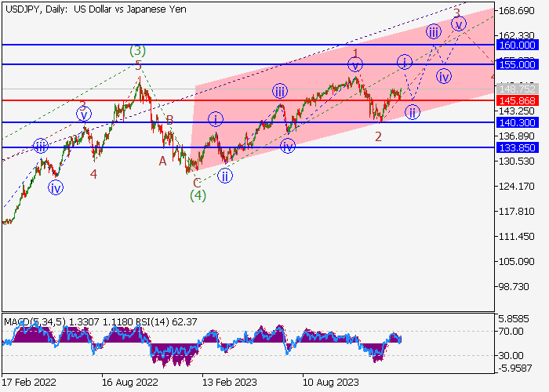Viewport: 549px width, 392px height.
Task: Click the 168.690 price axis value
Action: (517, 11)
